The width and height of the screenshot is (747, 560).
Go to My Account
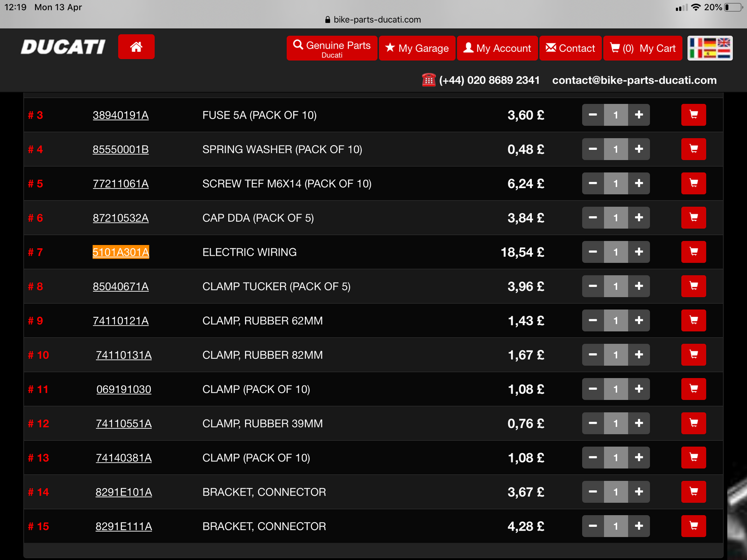tap(497, 48)
